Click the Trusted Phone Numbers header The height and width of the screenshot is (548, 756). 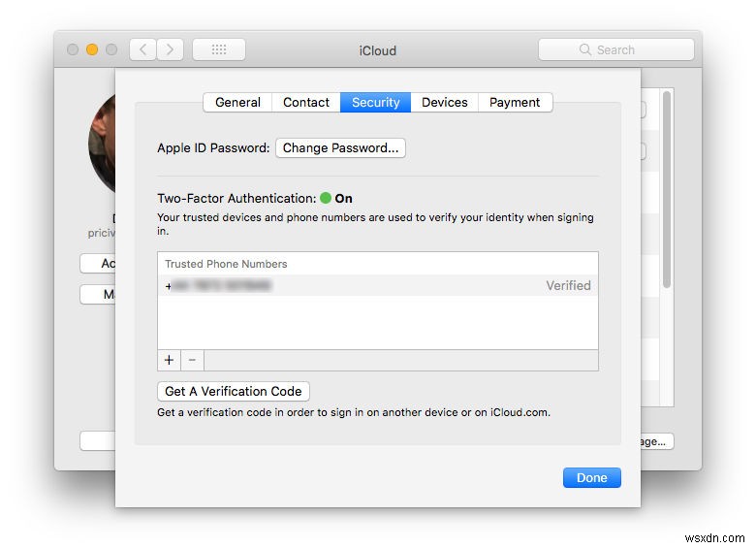(x=226, y=264)
